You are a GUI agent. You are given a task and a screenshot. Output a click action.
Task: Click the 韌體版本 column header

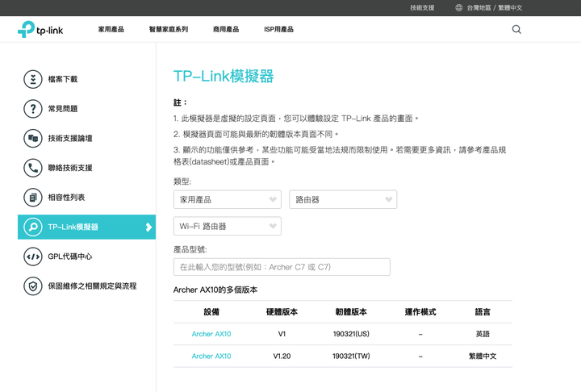[351, 312]
